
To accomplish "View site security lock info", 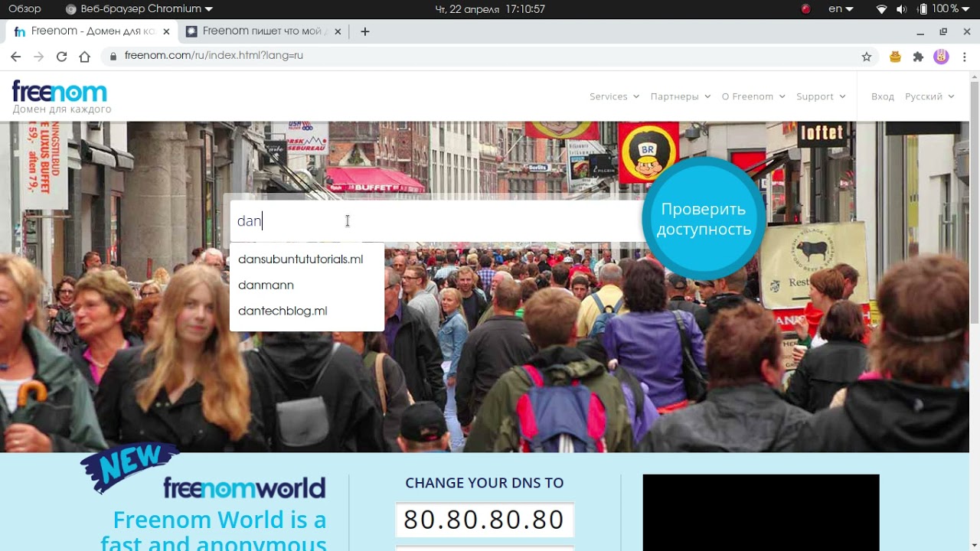I will pyautogui.click(x=113, y=56).
